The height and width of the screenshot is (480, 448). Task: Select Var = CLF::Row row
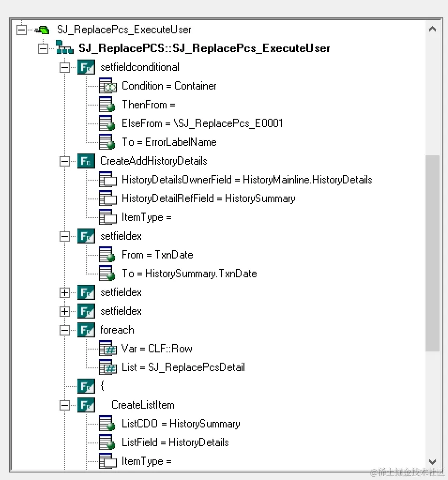coord(157,349)
